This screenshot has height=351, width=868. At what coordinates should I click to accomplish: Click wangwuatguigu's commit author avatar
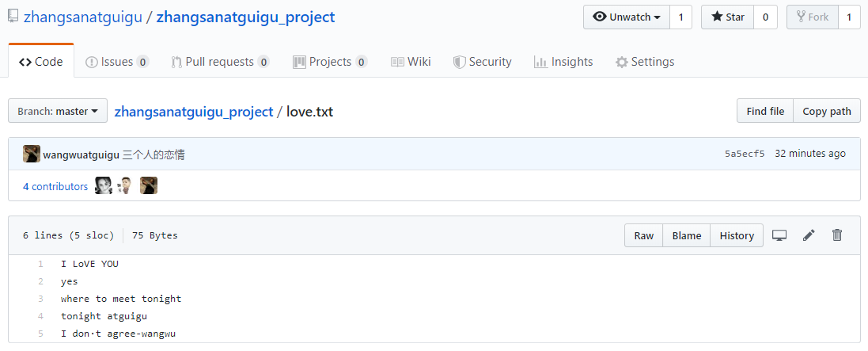point(32,154)
